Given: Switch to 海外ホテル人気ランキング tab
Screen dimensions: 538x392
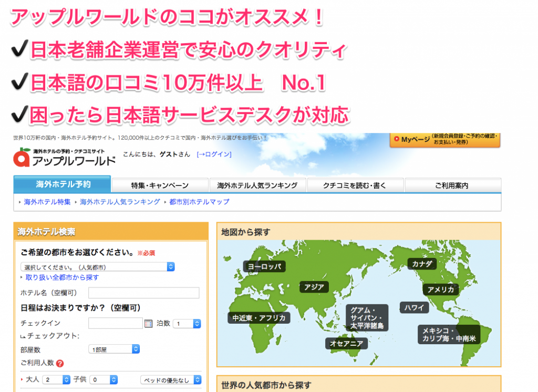Looking at the screenshot, I should (257, 185).
